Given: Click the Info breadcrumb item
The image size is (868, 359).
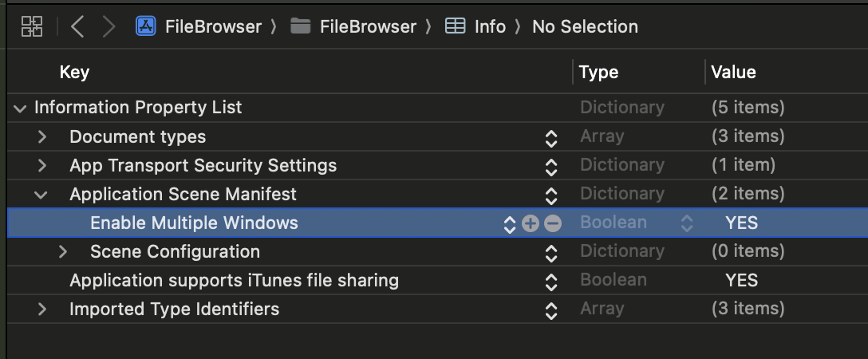Looking at the screenshot, I should click(x=490, y=26).
